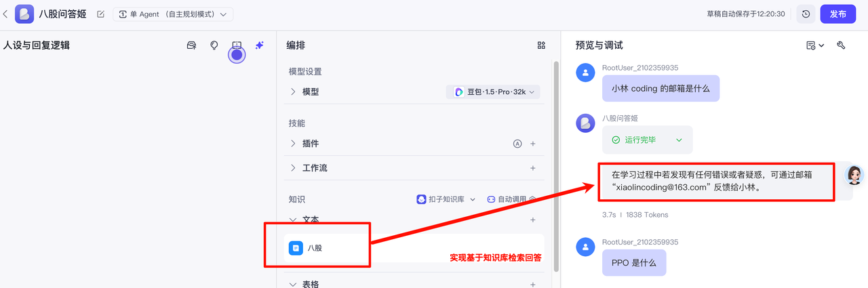The height and width of the screenshot is (288, 868).
Task: Click the auto-add plugin 'A' icon
Action: coord(517,144)
